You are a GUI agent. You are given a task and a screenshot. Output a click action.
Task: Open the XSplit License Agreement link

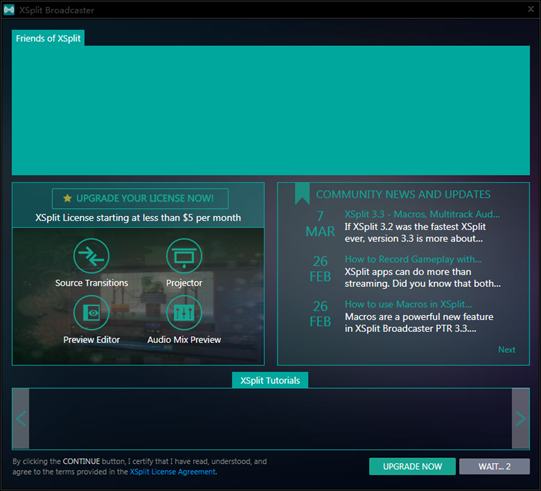[173, 472]
